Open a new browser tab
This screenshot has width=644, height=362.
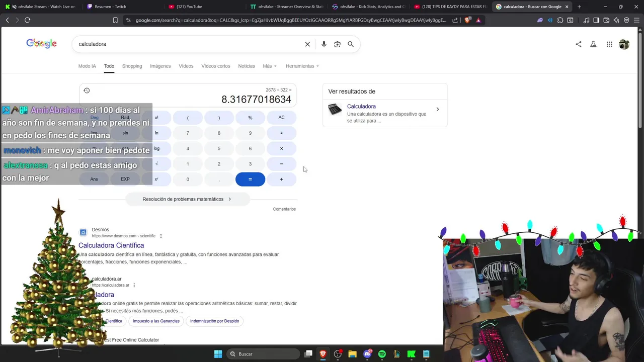579,7
